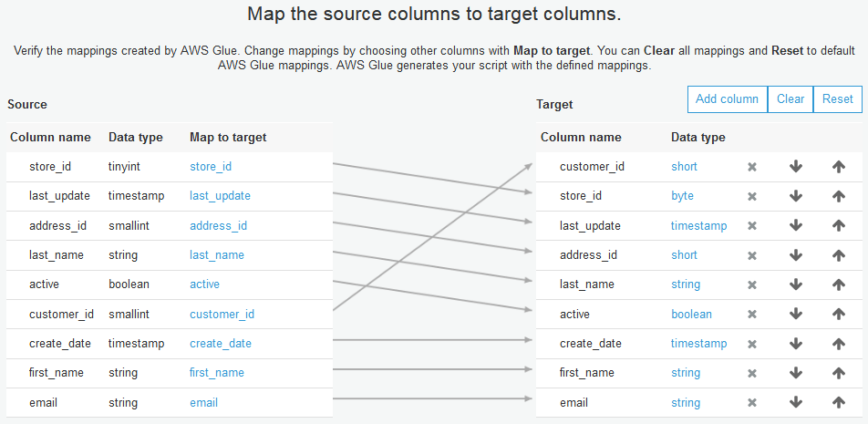
Task: Move store_id target column down
Action: (x=795, y=196)
